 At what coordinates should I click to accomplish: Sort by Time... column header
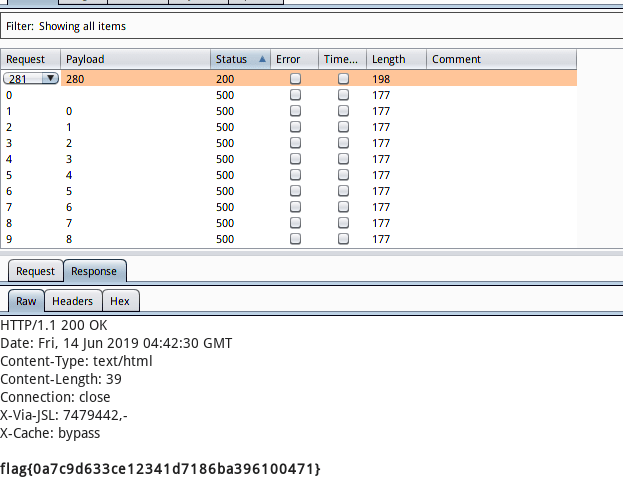point(342,59)
